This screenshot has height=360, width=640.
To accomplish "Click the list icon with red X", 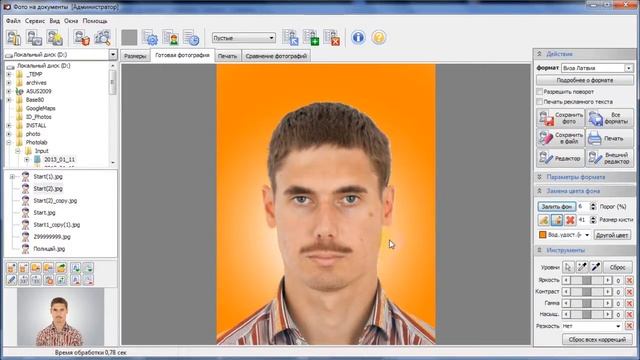I will pyautogui.click(x=332, y=38).
